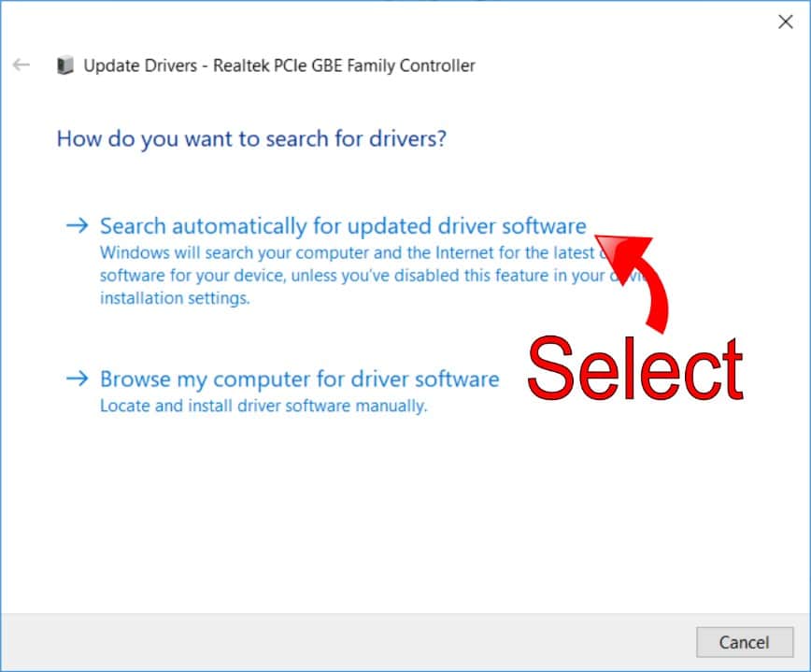
Task: Click the device icon beside Update Drivers title
Action: (x=64, y=65)
